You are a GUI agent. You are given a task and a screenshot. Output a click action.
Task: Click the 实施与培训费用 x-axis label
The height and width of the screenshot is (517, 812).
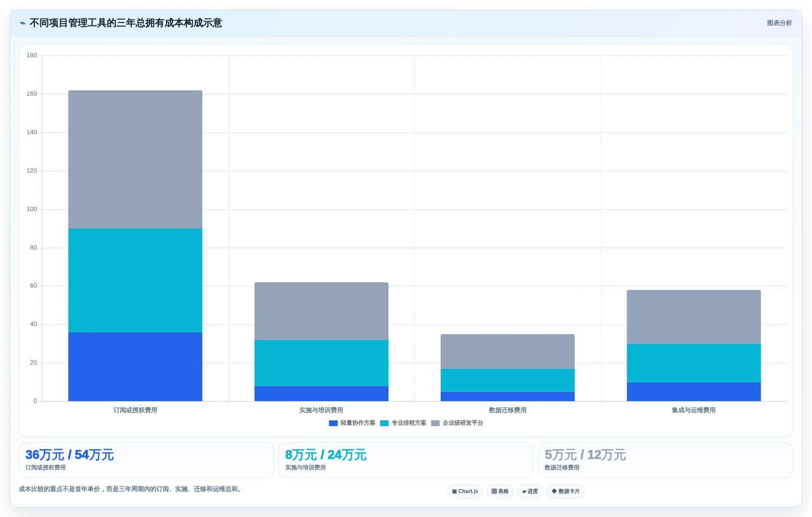pyautogui.click(x=322, y=410)
